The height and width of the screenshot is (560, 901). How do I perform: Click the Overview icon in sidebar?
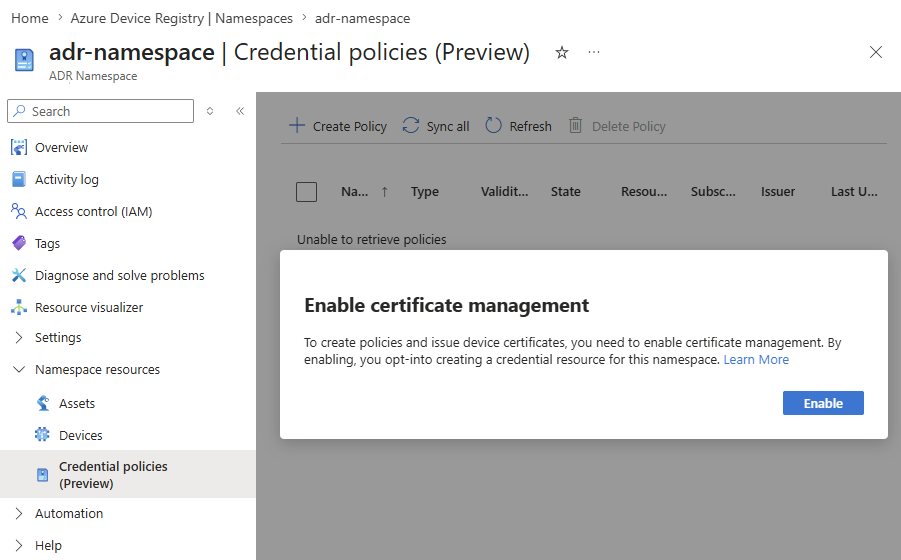click(x=19, y=147)
